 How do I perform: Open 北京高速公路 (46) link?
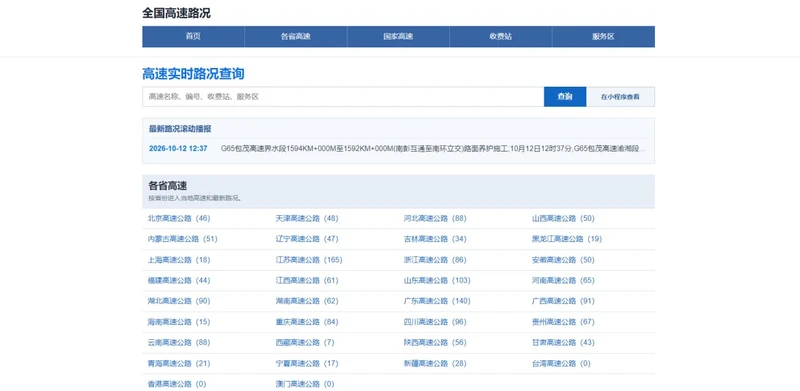179,218
